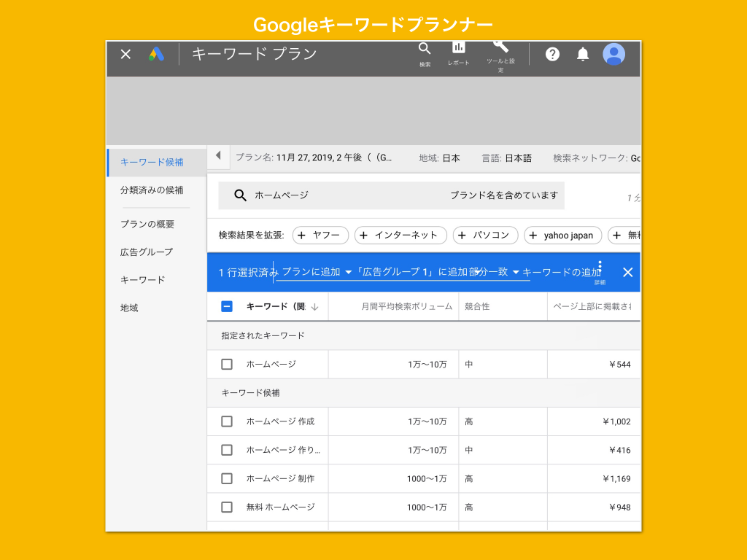Check the ホームページ 作り row checkbox
The image size is (747, 560).
227,450
